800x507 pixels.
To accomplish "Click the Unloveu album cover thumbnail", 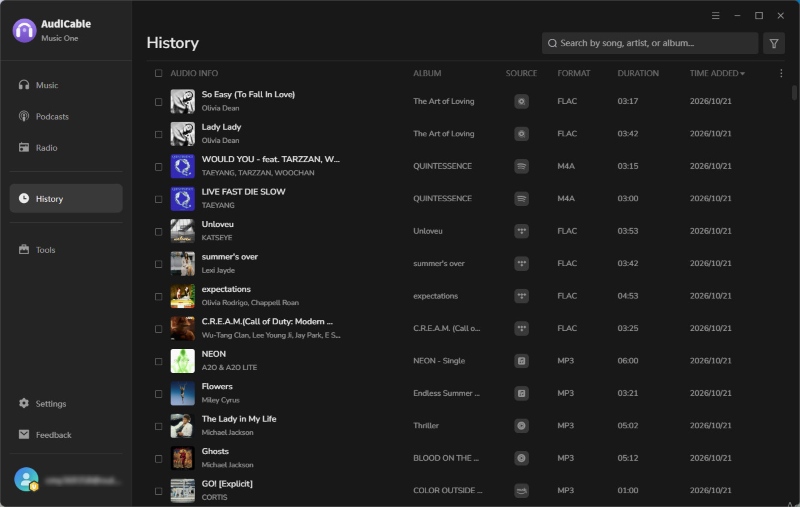I will pyautogui.click(x=183, y=231).
